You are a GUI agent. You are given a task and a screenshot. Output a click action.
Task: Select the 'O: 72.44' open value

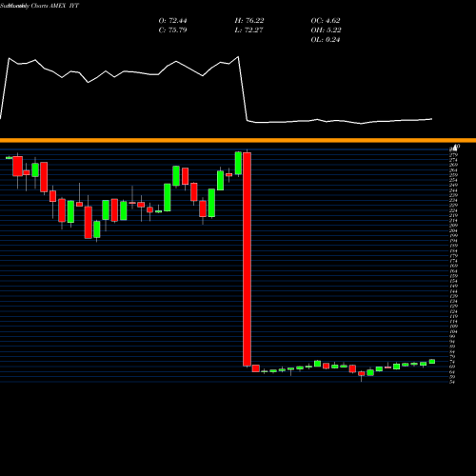tap(172, 21)
